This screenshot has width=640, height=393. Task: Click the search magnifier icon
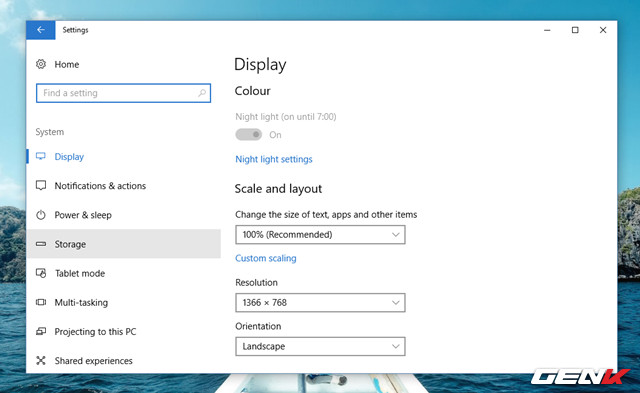pyautogui.click(x=202, y=93)
